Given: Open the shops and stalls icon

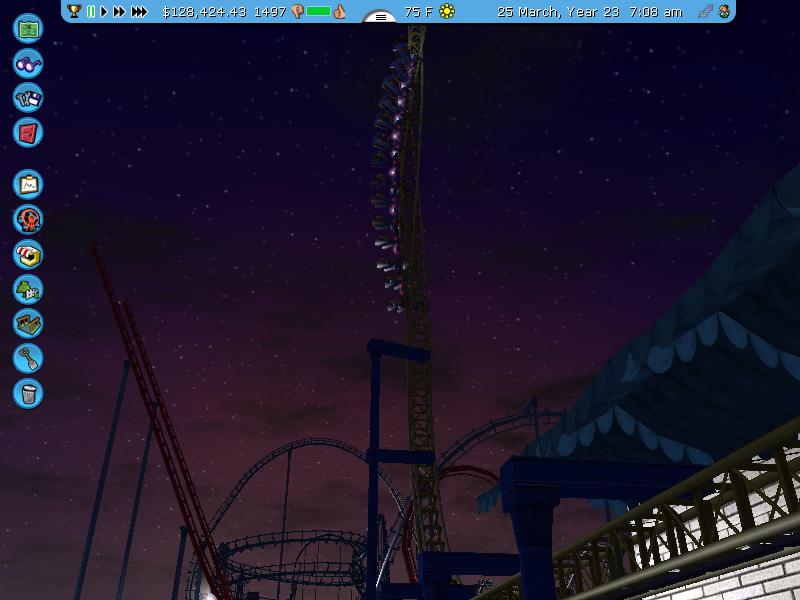Looking at the screenshot, I should coord(28,254).
